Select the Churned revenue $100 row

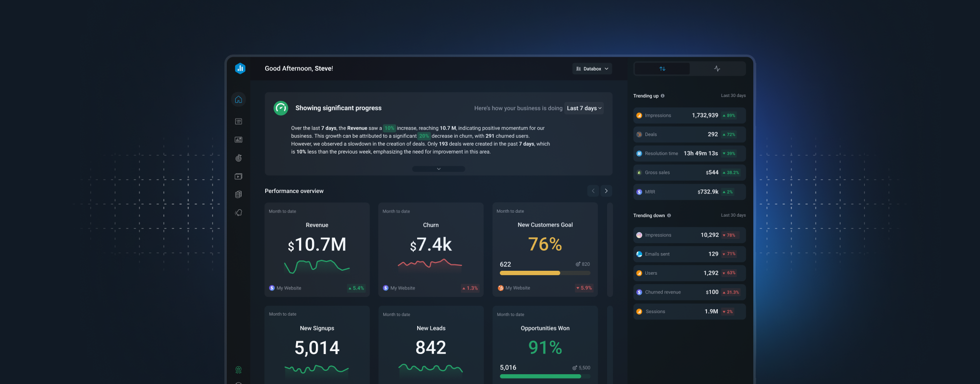689,292
